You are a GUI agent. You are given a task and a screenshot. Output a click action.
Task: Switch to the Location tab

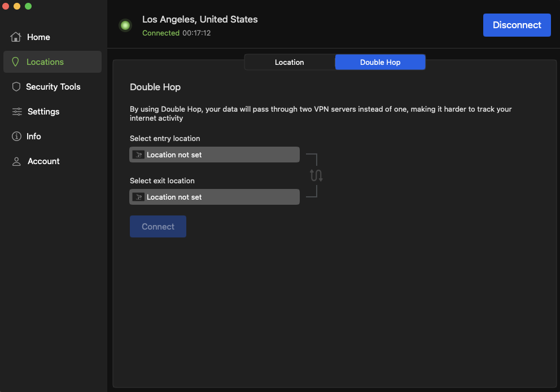[x=290, y=62]
